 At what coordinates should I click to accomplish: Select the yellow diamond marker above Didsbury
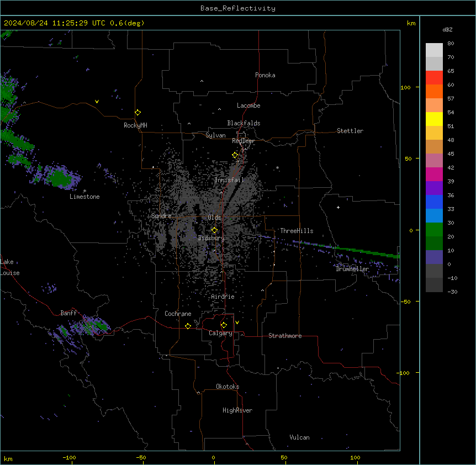(214, 230)
